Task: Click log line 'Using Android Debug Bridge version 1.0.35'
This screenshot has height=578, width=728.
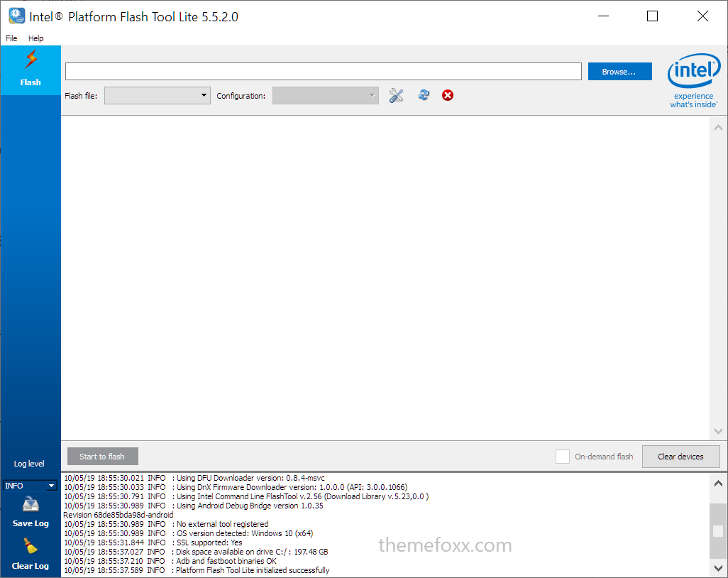Action: click(x=193, y=506)
